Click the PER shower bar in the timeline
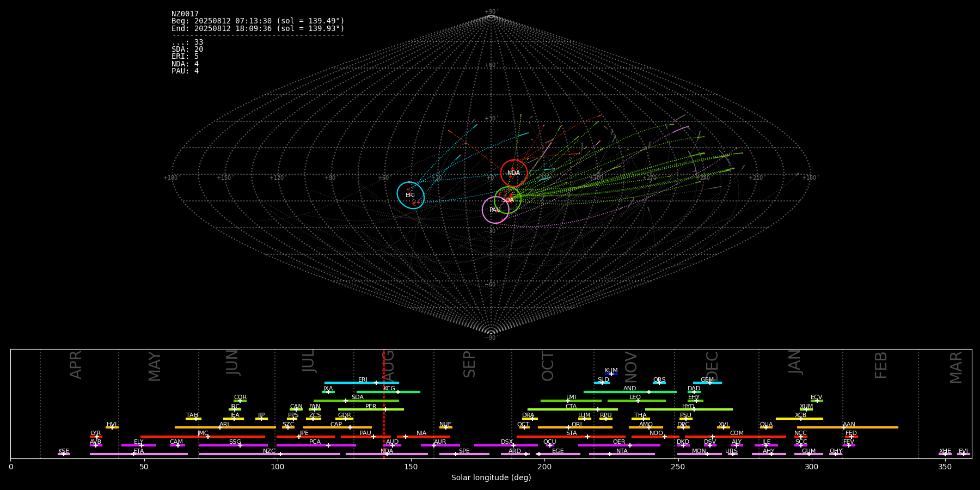The height and width of the screenshot is (490, 980). click(x=371, y=409)
